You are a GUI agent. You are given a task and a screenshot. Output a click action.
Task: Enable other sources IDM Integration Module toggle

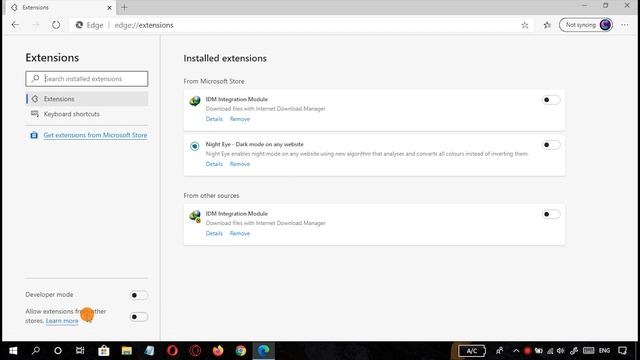pos(551,214)
